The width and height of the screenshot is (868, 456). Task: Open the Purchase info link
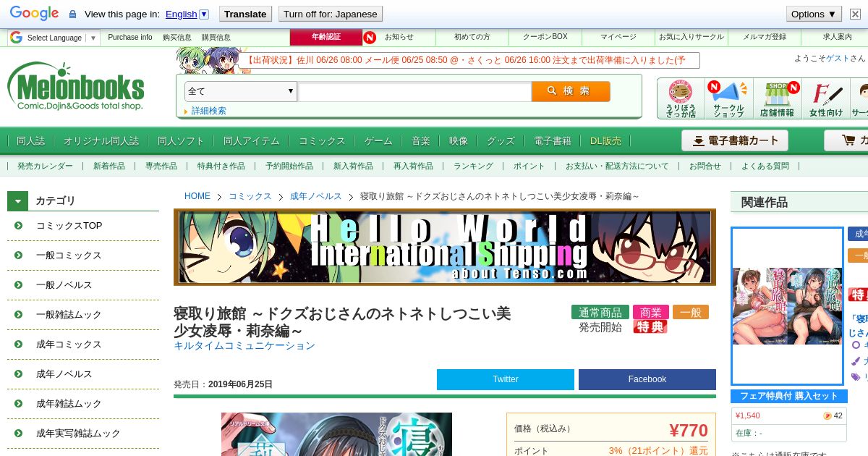(x=130, y=37)
